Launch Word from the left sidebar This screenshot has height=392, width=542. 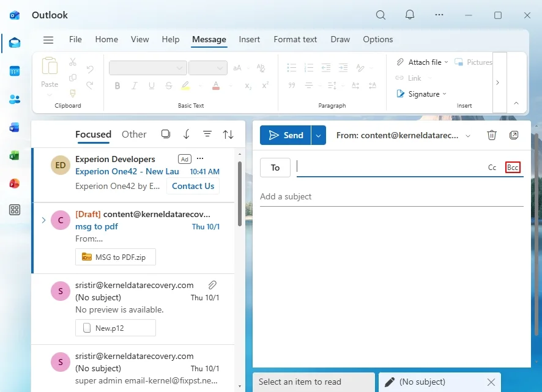pos(15,128)
